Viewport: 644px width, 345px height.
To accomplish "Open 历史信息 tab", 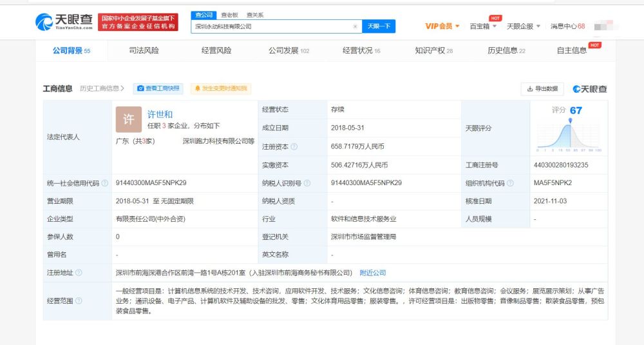I will [x=506, y=50].
